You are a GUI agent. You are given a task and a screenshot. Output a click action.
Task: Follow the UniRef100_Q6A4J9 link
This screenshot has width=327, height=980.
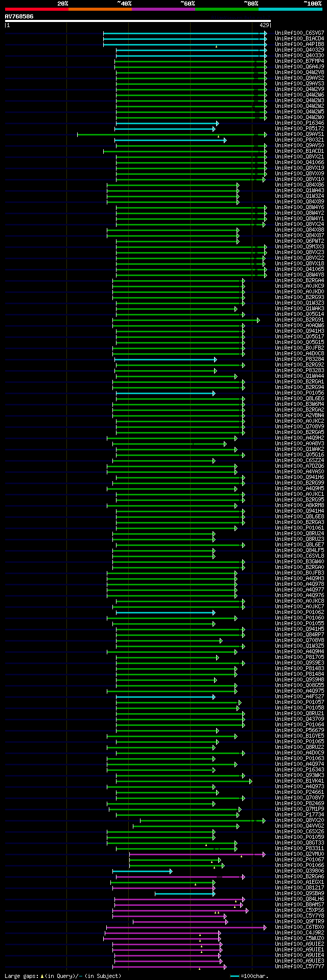tap(299, 66)
